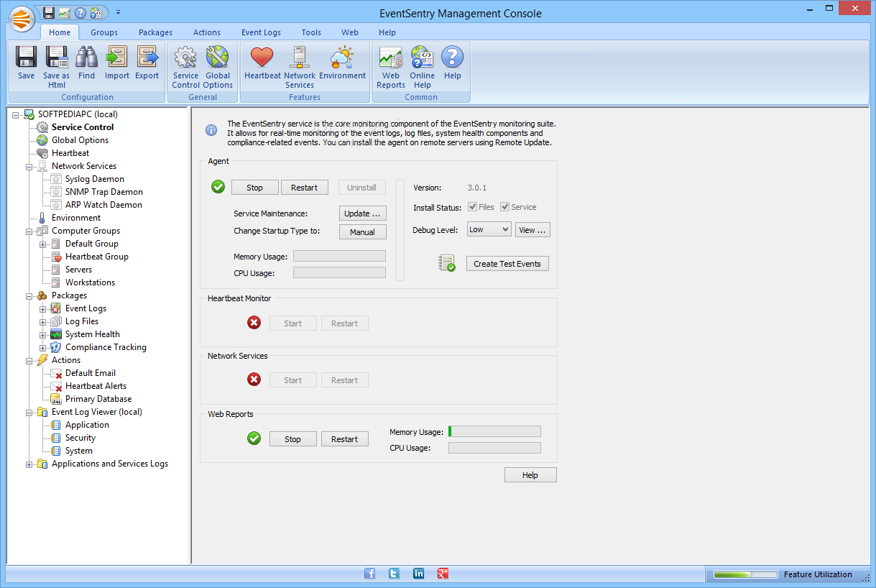Restart the Agent service

(304, 188)
